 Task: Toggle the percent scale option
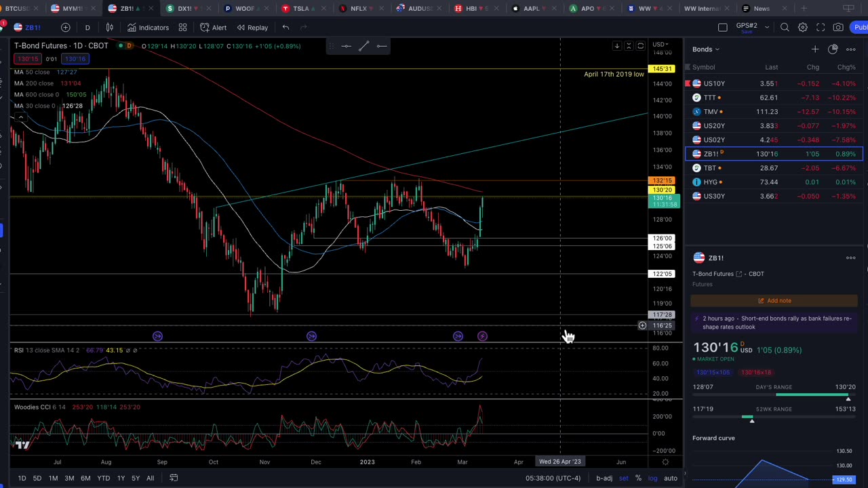638,478
